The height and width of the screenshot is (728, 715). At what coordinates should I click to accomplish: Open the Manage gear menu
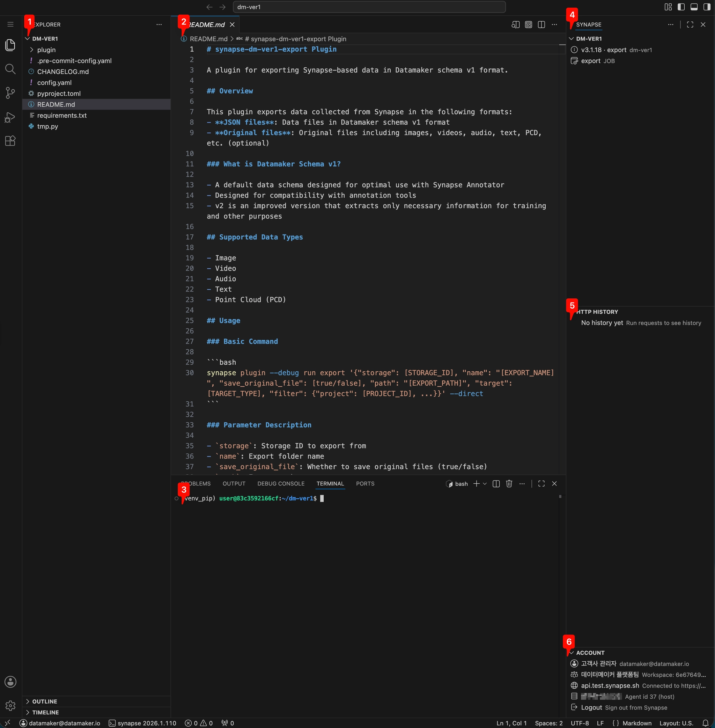[x=10, y=705]
